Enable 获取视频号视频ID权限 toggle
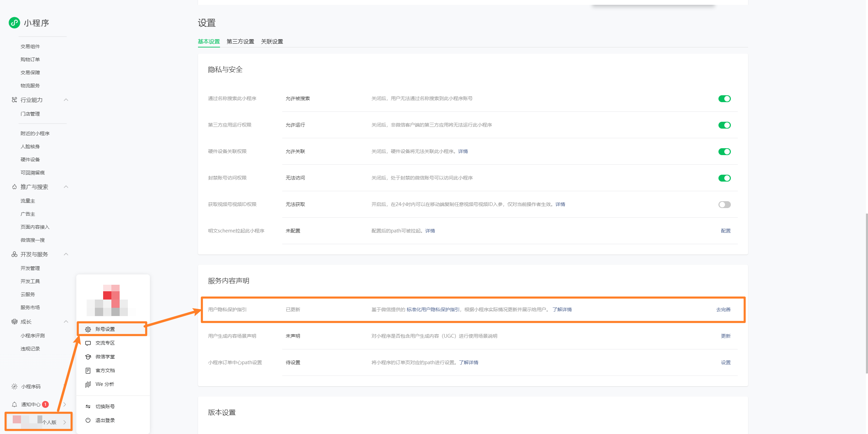 pyautogui.click(x=724, y=205)
